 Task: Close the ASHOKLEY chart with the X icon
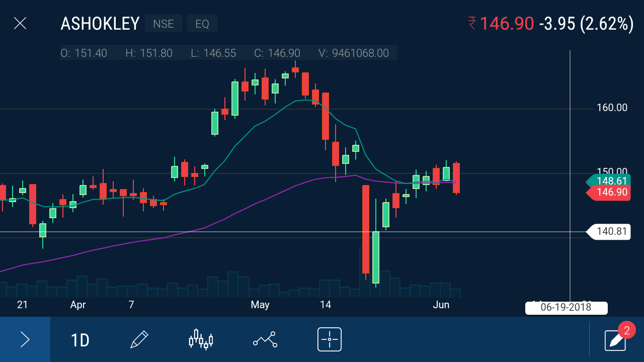tap(20, 23)
